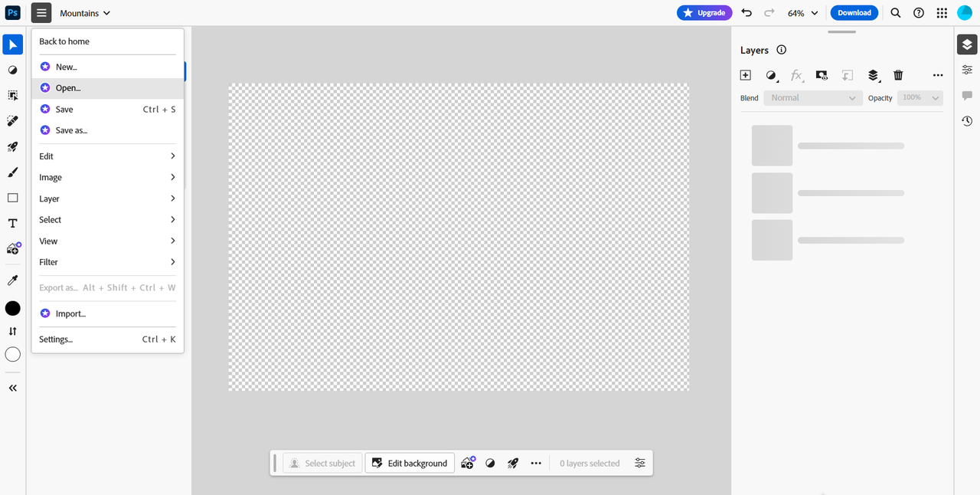This screenshot has width=980, height=495.
Task: Collapse the toolbar with double chevron
Action: [12, 388]
